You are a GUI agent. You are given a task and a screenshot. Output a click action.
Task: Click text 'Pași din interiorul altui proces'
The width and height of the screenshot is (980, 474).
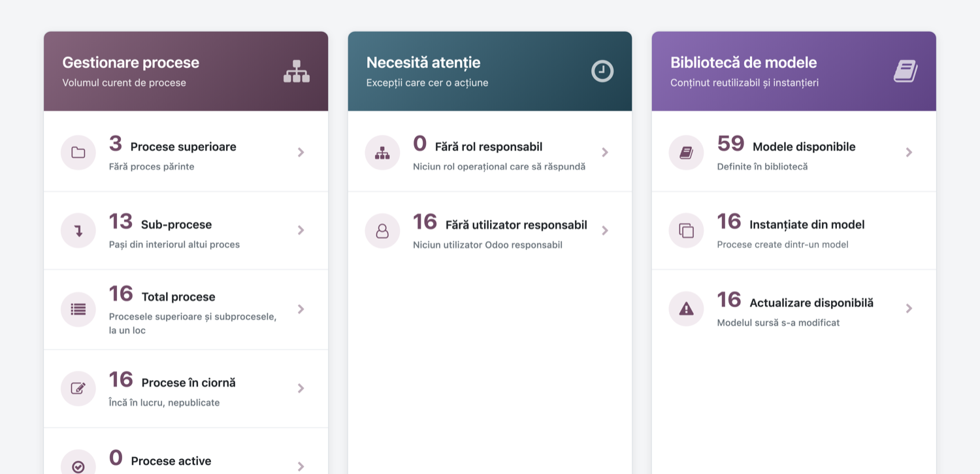pyautogui.click(x=174, y=245)
